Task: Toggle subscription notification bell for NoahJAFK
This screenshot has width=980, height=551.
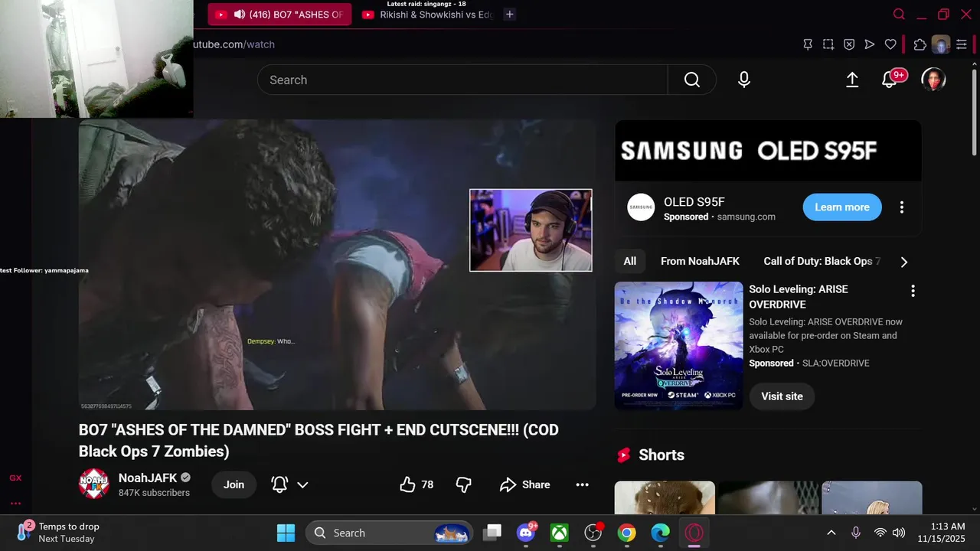Action: pos(279,484)
